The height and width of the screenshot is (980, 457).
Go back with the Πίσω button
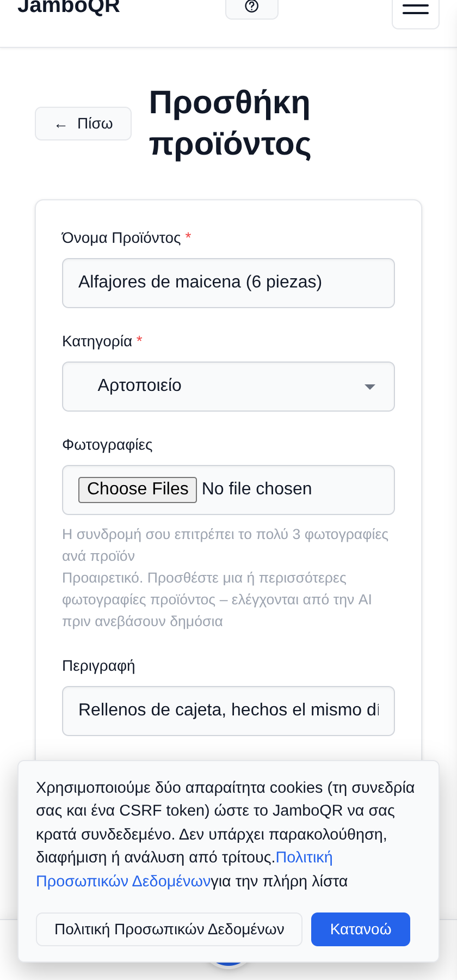83,124
